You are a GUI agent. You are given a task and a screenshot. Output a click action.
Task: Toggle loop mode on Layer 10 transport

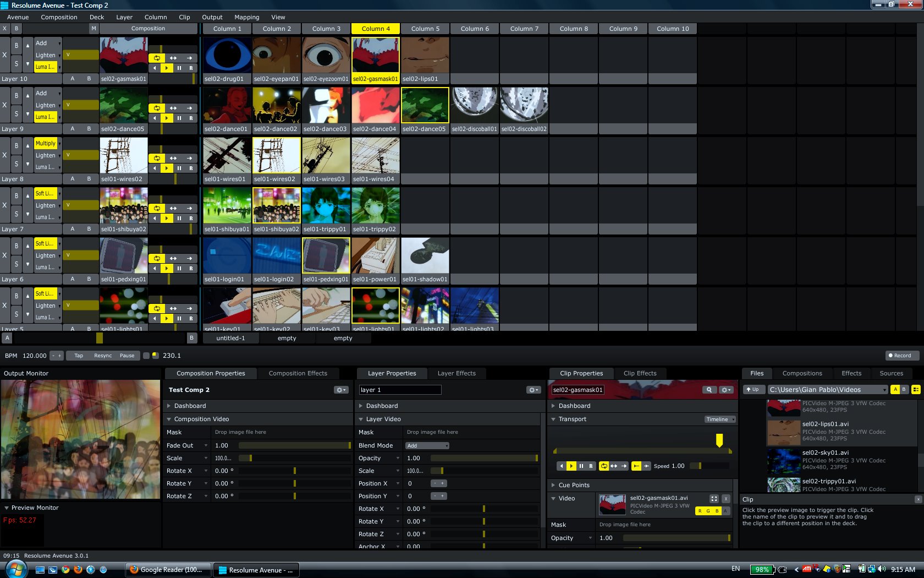pyautogui.click(x=157, y=58)
